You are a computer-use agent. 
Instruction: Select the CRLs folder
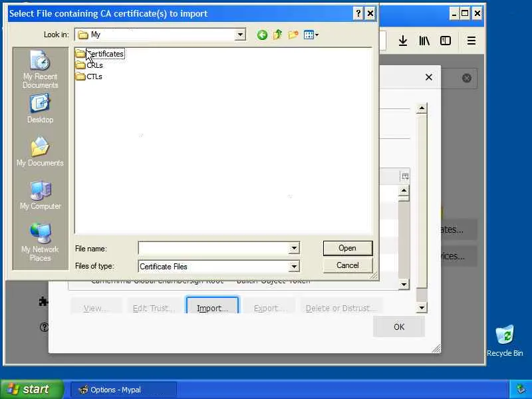[x=90, y=65]
